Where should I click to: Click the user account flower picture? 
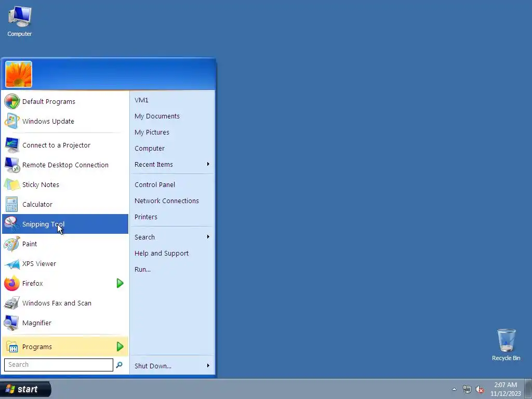click(19, 74)
